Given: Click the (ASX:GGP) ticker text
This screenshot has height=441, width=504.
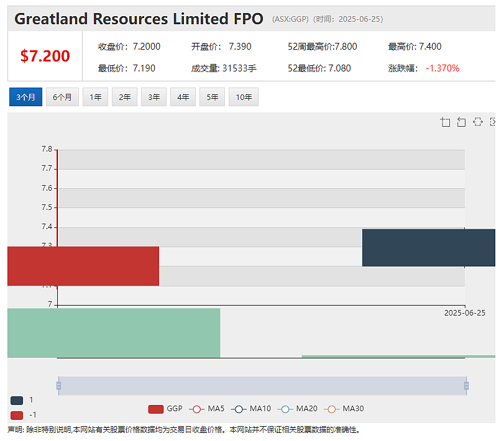Looking at the screenshot, I should pos(290,19).
